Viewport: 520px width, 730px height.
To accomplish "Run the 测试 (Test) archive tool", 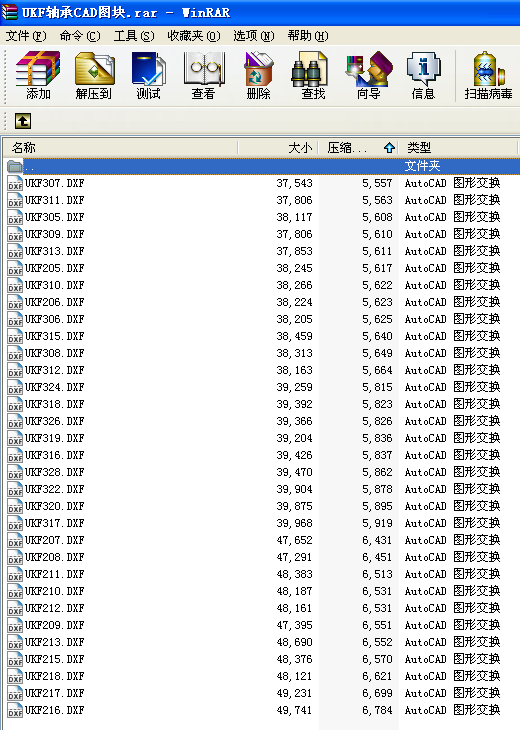I will click(x=148, y=75).
